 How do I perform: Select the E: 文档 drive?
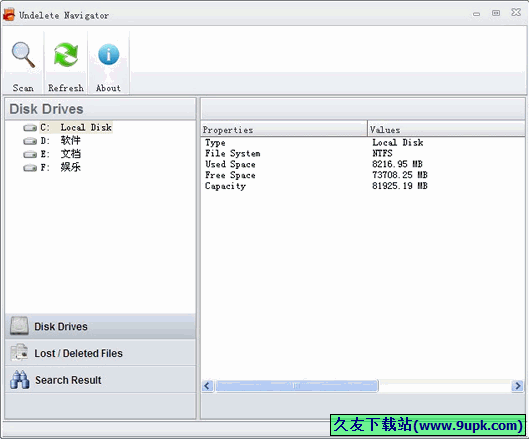coord(60,154)
